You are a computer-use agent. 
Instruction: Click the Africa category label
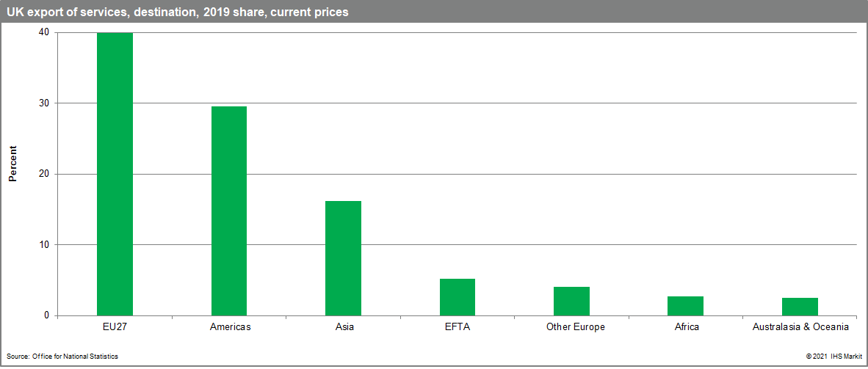pyautogui.click(x=687, y=326)
